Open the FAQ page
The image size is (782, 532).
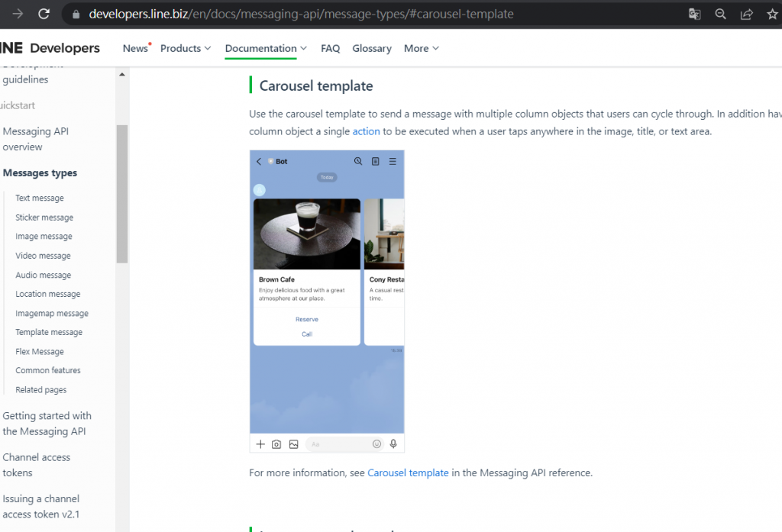click(330, 48)
